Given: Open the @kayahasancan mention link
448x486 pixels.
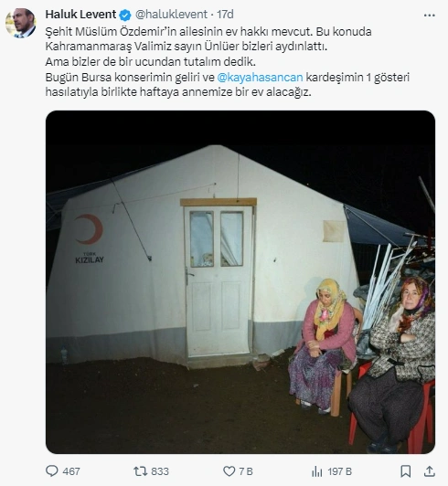Looking at the screenshot, I should pyautogui.click(x=260, y=77).
